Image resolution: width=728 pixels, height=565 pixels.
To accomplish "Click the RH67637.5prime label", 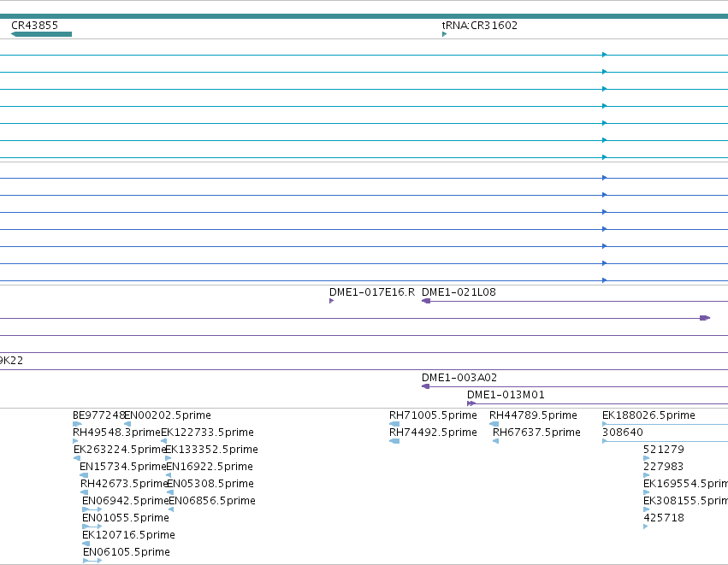I will [x=536, y=432].
